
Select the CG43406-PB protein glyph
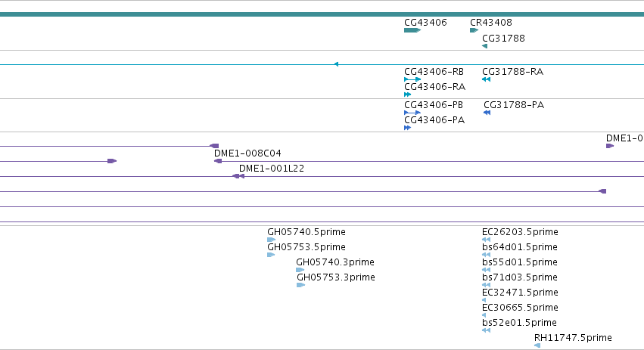(412, 113)
